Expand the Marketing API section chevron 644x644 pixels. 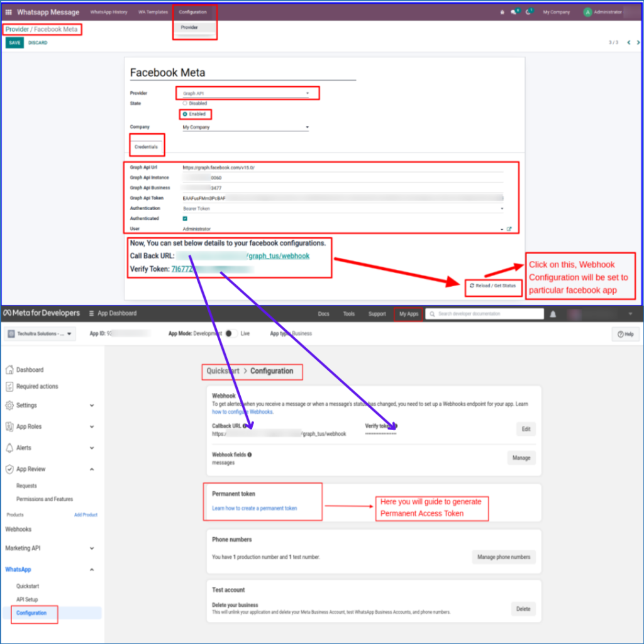[92, 548]
